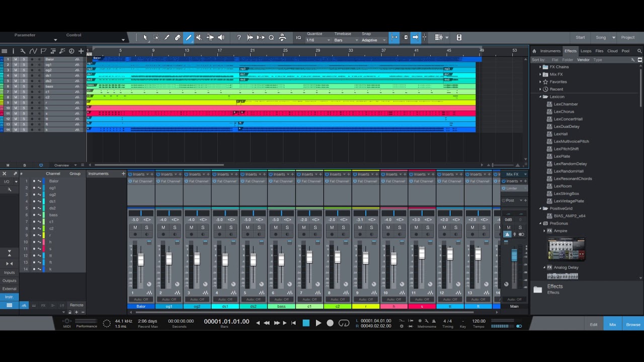644x362 pixels.
Task: Mute the Balor track in arrangement
Action: (15, 59)
